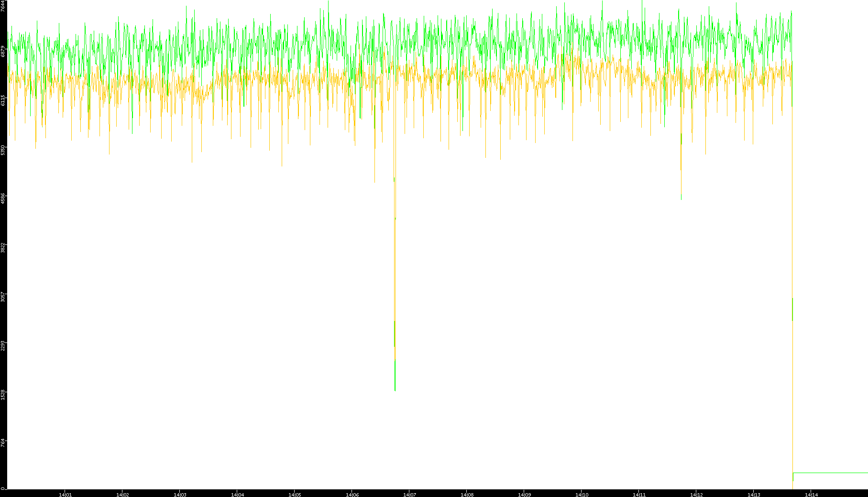Click the 14:01 time label on the x-axis
Viewport: 868px width, 497px height.
point(65,495)
